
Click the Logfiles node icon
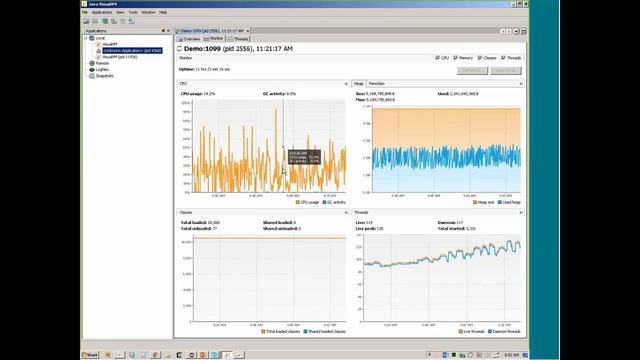click(92, 70)
